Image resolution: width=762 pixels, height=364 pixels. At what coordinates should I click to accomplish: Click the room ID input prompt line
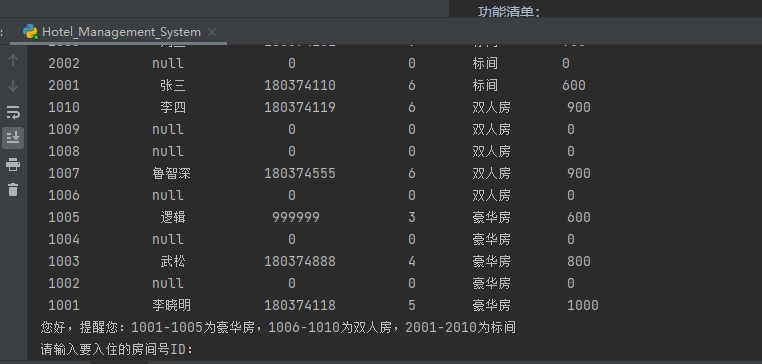pyautogui.click(x=117, y=349)
